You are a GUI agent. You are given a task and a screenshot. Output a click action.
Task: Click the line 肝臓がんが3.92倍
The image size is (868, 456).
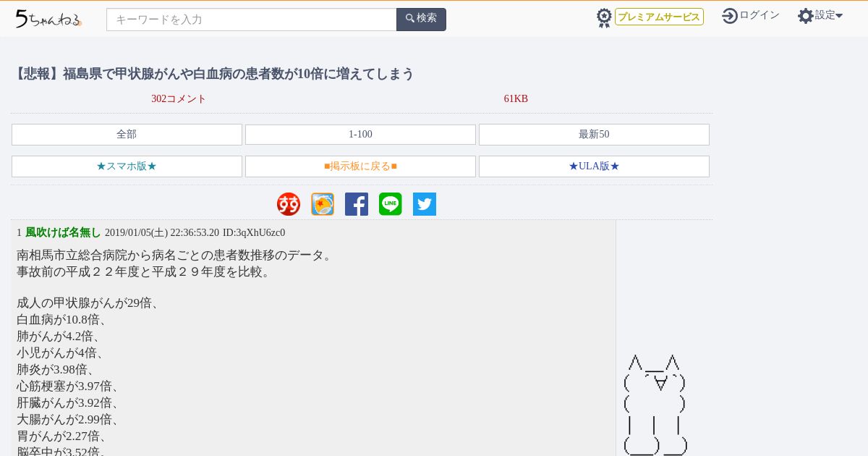coord(68,403)
